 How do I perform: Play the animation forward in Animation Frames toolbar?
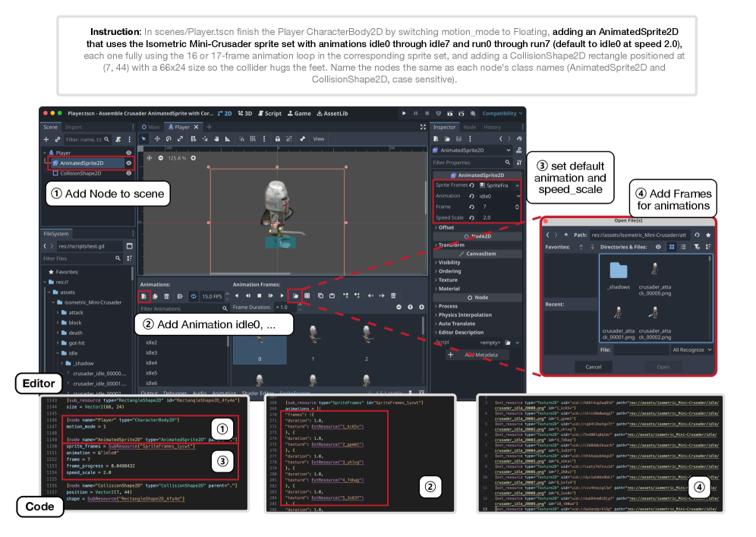(282, 295)
